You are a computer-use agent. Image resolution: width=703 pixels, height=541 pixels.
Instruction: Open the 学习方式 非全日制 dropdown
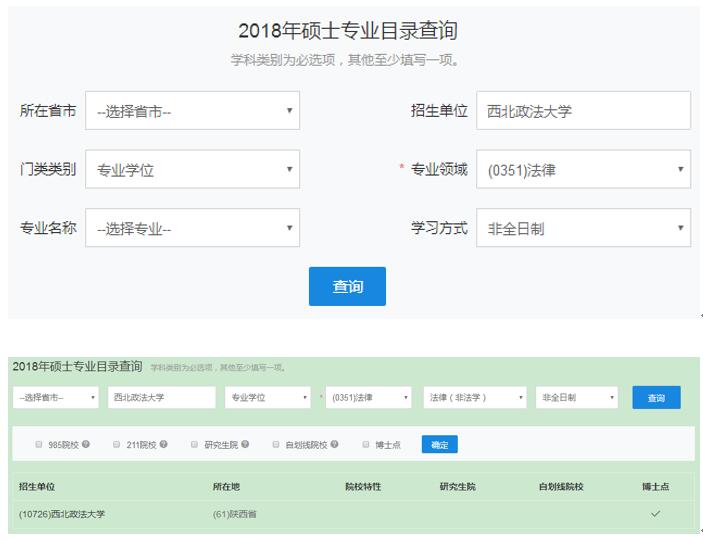click(583, 228)
